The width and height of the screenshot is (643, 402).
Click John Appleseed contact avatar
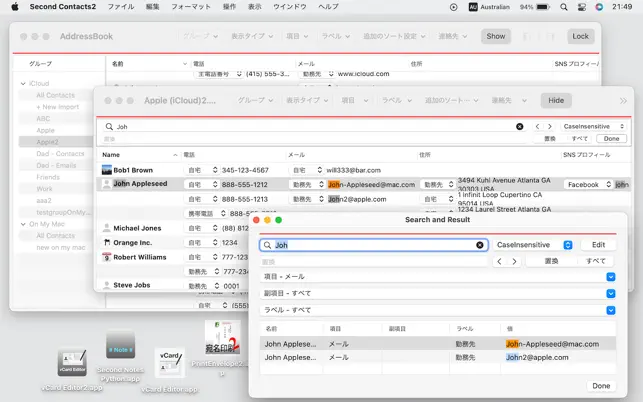point(106,184)
